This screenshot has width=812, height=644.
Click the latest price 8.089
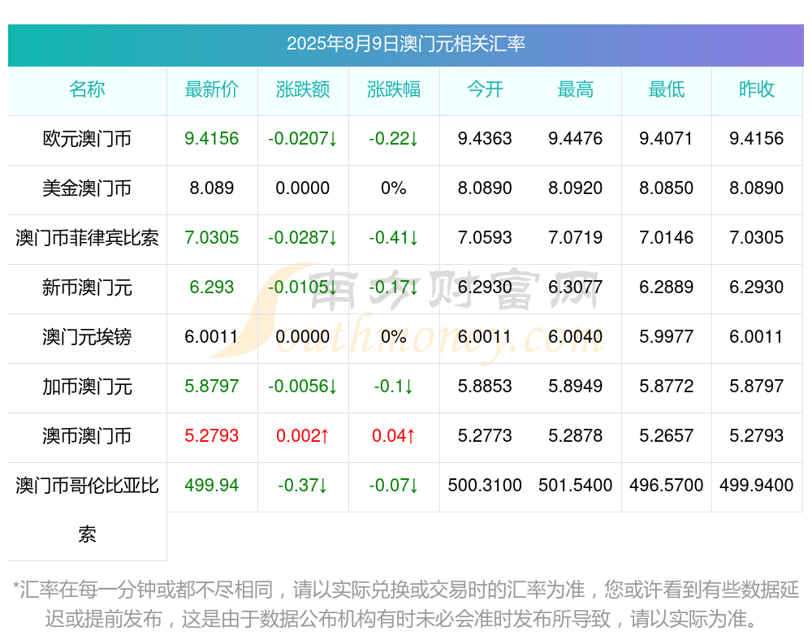(x=212, y=188)
